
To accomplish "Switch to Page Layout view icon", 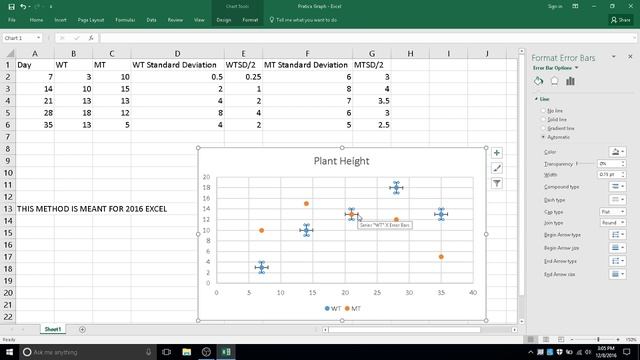I will [x=546, y=340].
